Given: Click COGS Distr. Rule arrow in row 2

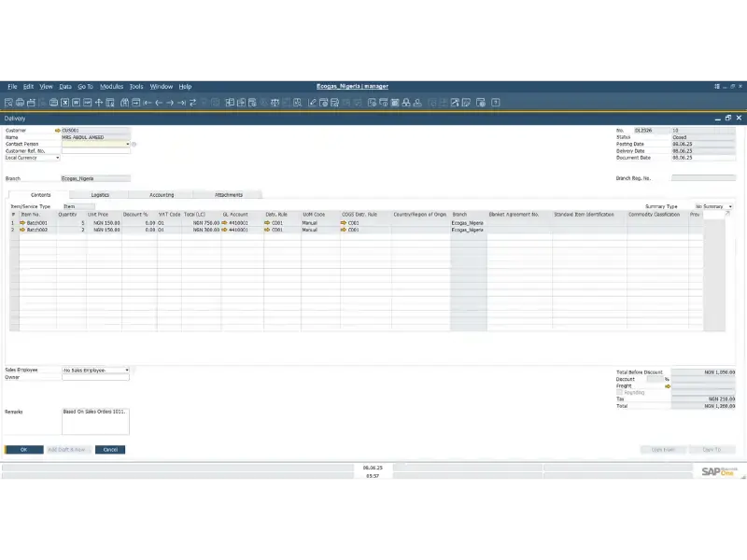Looking at the screenshot, I should click(x=345, y=230).
